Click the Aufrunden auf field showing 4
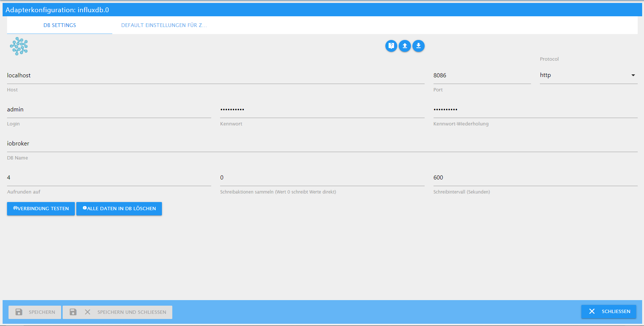The height and width of the screenshot is (326, 644). point(109,178)
